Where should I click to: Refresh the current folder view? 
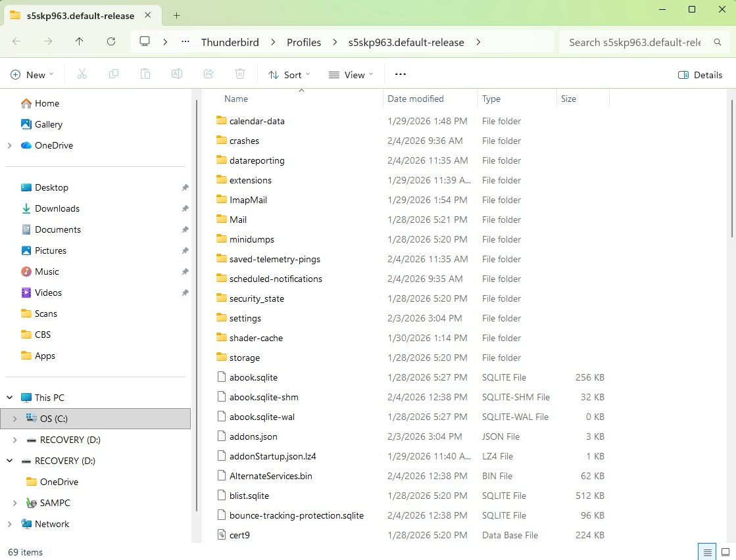point(111,41)
